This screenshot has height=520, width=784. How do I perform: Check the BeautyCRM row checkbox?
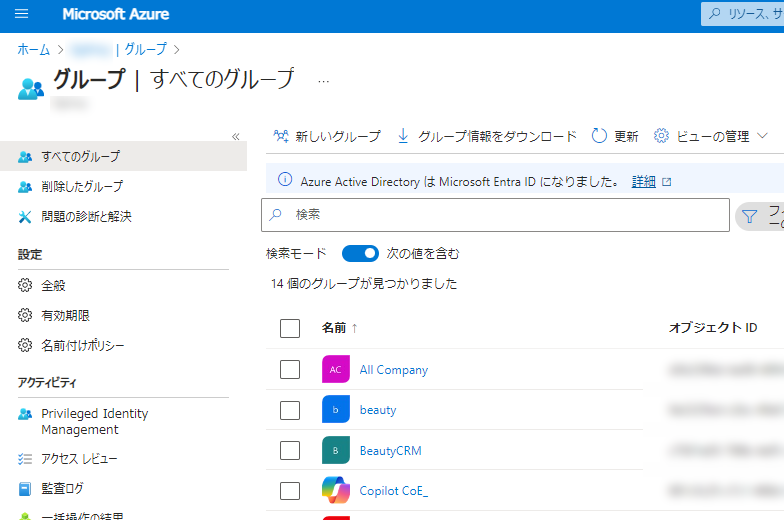[290, 450]
